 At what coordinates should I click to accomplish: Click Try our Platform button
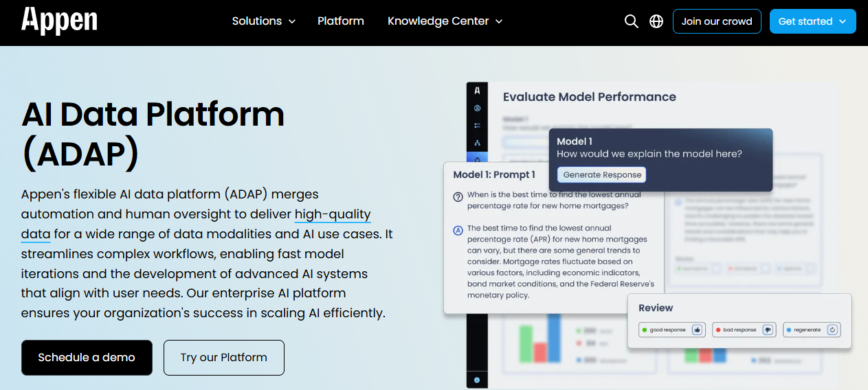tap(224, 358)
